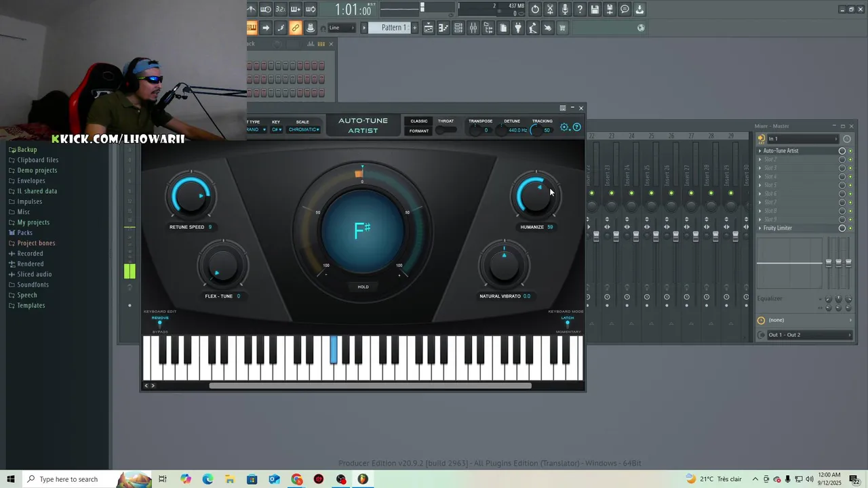Click the metronome icon in top toolbar
Image resolution: width=868 pixels, height=488 pixels.
point(251,9)
